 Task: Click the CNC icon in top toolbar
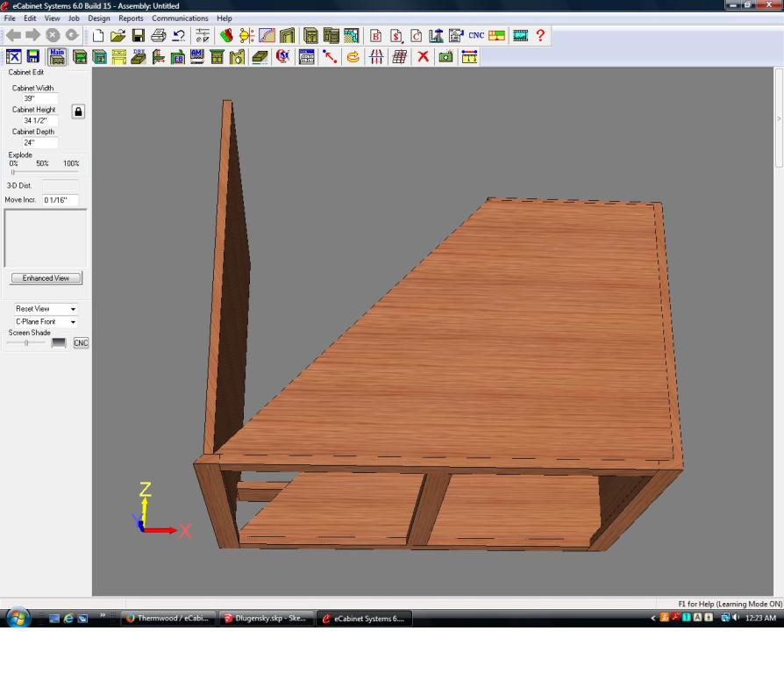tap(476, 36)
